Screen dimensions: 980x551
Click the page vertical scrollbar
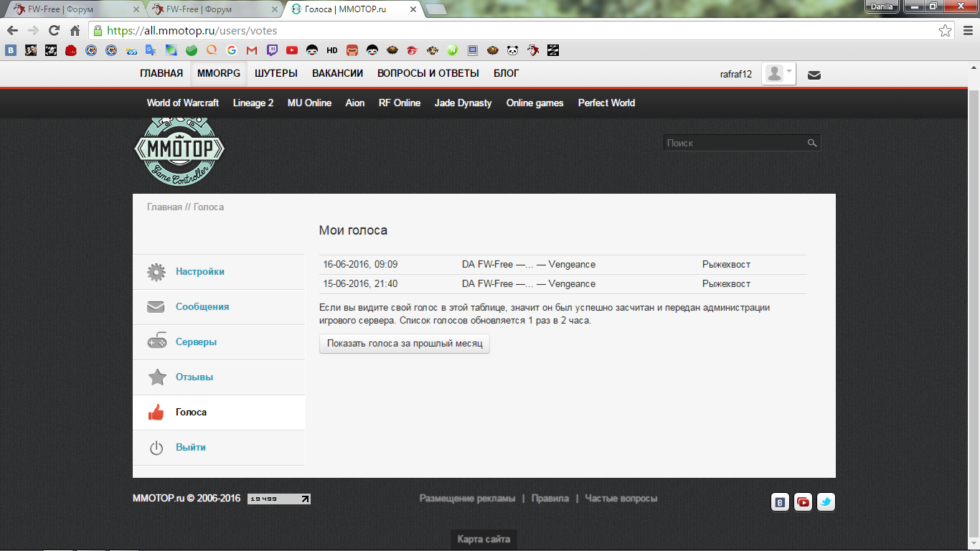974,287
